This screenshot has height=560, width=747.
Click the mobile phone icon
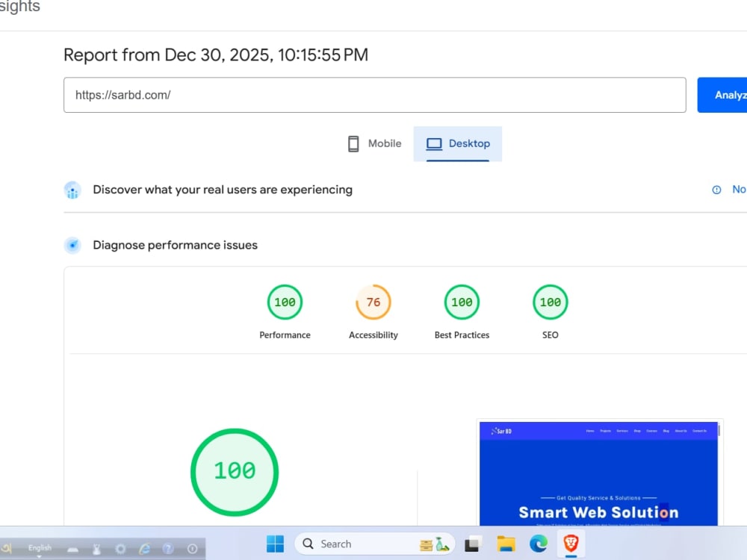point(353,143)
